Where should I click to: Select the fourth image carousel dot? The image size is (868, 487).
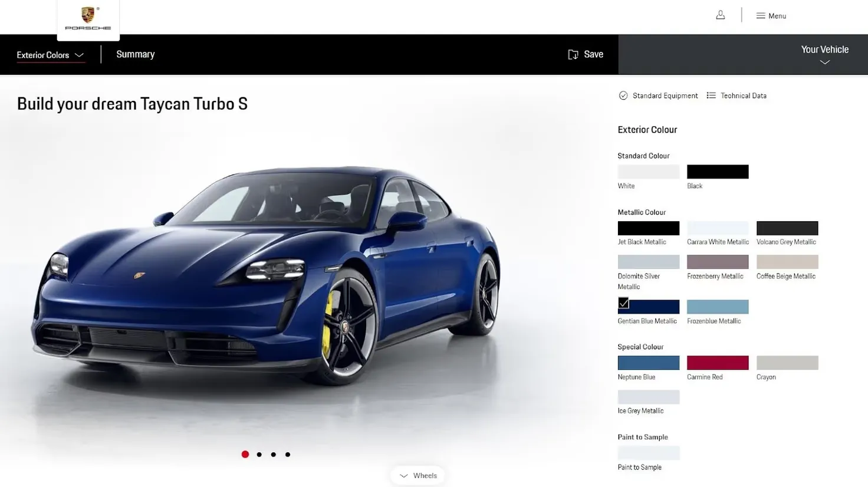288,455
